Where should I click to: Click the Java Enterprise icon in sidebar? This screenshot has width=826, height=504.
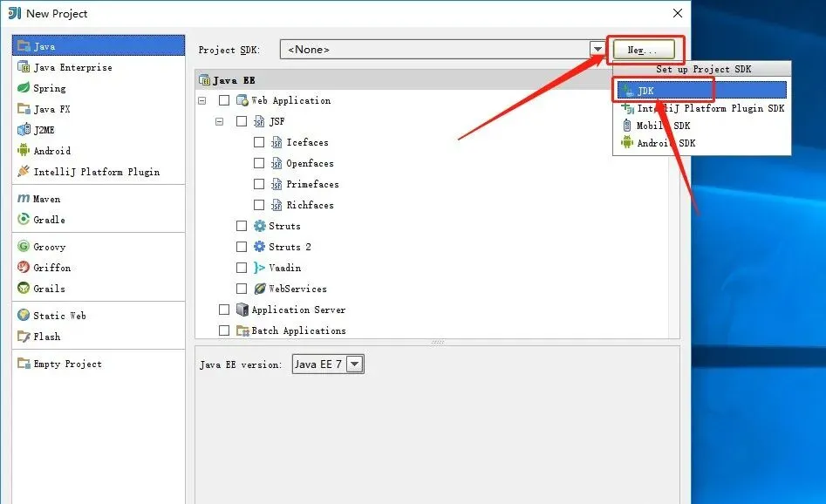(x=24, y=67)
